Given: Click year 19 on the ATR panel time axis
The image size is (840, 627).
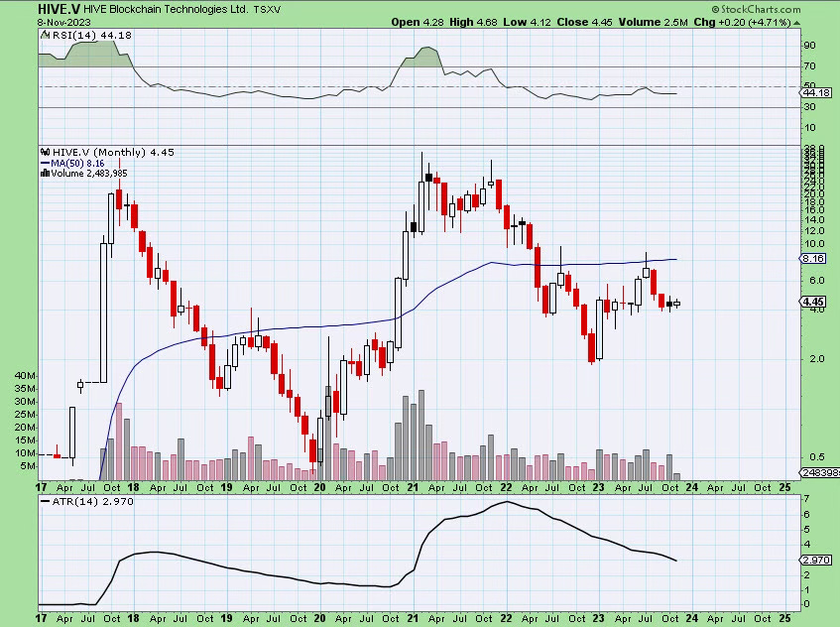Looking at the screenshot, I should point(226,618).
